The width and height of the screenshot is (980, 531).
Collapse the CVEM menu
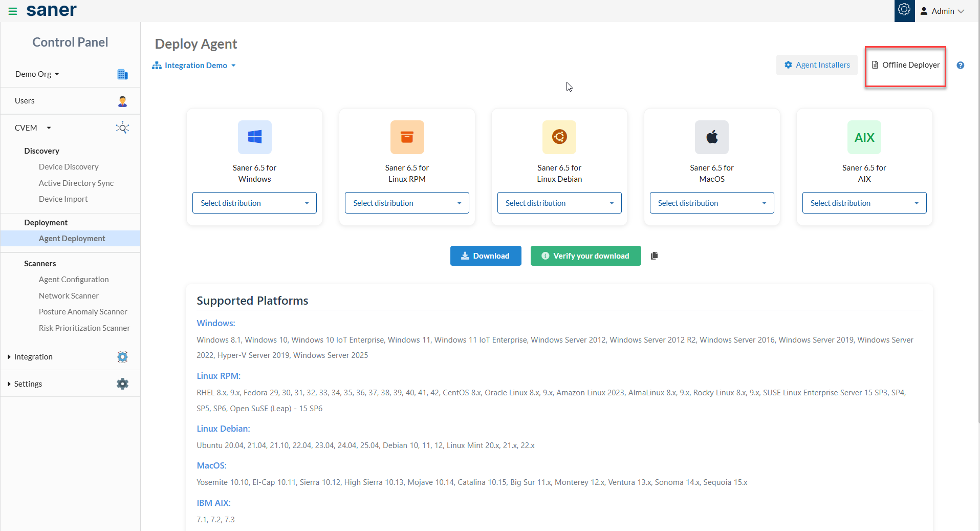33,128
